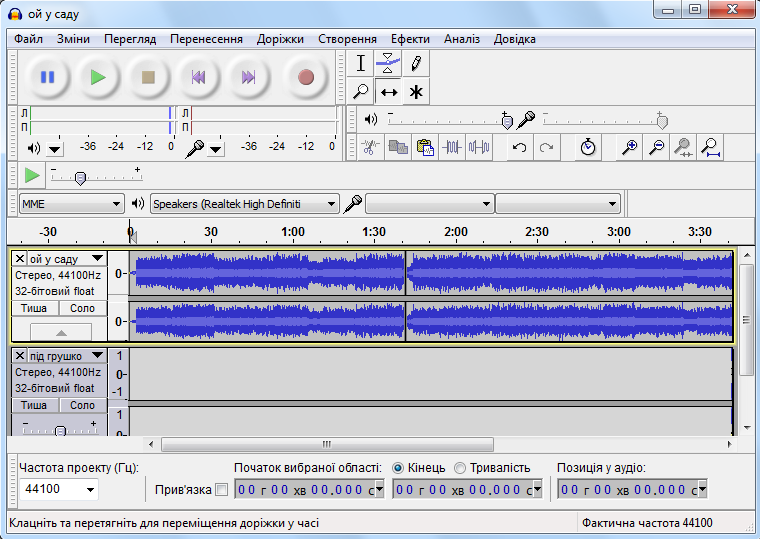The image size is (761, 540).
Task: Close the 'під грушко' track
Action: (x=19, y=356)
